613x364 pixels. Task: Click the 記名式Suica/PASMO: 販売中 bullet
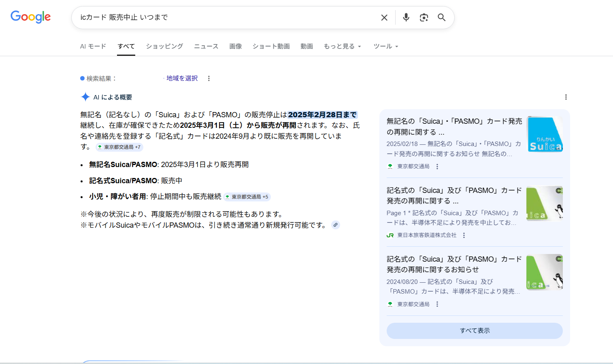pyautogui.click(x=136, y=181)
